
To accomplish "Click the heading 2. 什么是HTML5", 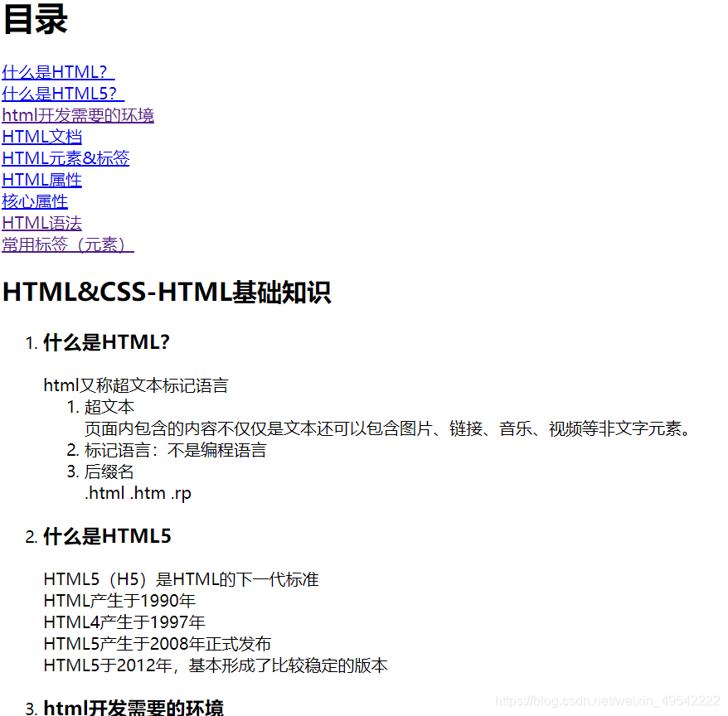I will pyautogui.click(x=107, y=536).
